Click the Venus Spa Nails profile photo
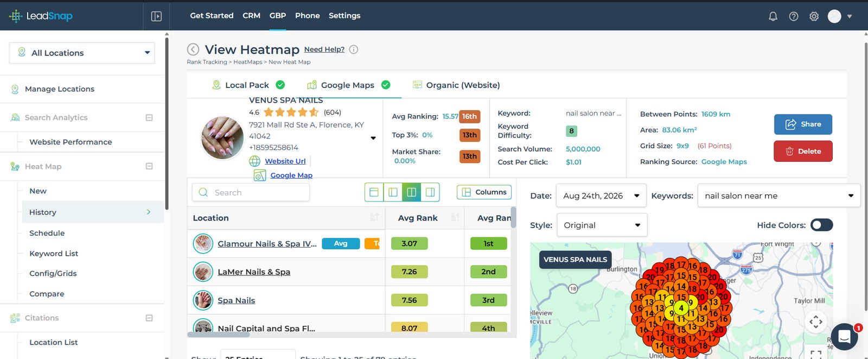Screen dimensions: 868x359 [222, 137]
